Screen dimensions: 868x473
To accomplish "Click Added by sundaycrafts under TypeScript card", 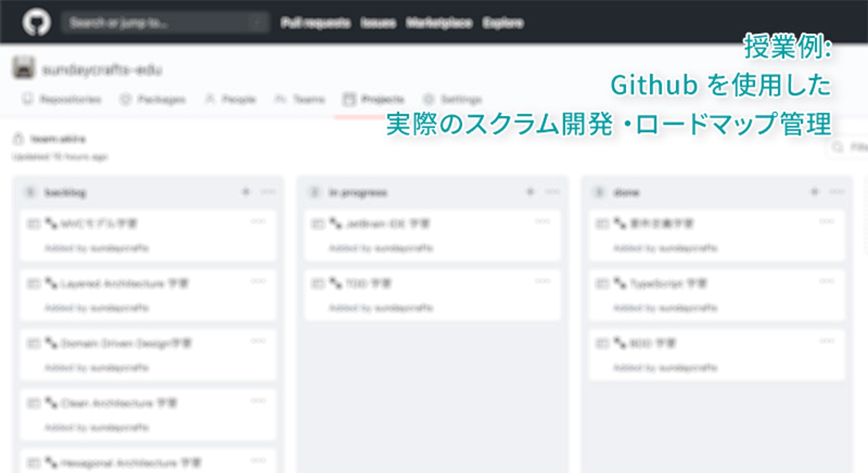I will [665, 308].
